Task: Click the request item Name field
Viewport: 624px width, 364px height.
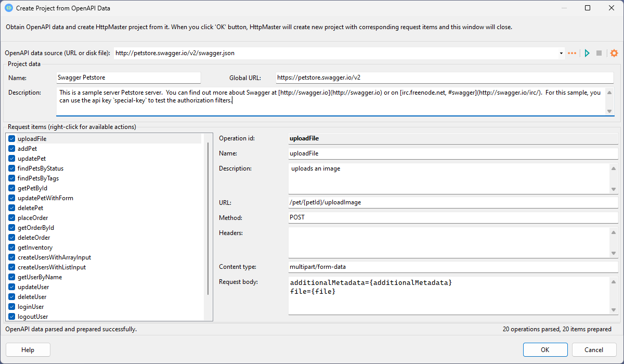Action: coord(453,153)
